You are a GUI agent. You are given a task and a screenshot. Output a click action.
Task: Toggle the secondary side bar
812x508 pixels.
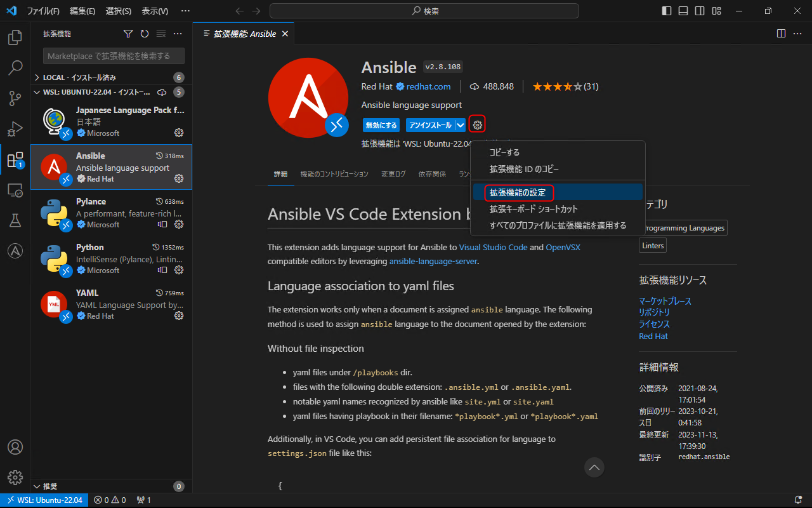tap(699, 11)
